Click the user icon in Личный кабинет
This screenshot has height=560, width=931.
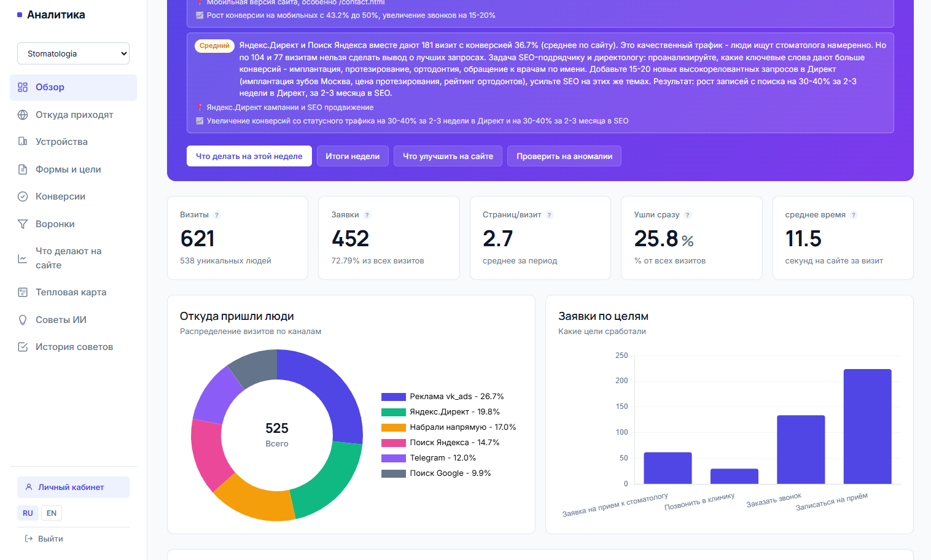tap(29, 487)
